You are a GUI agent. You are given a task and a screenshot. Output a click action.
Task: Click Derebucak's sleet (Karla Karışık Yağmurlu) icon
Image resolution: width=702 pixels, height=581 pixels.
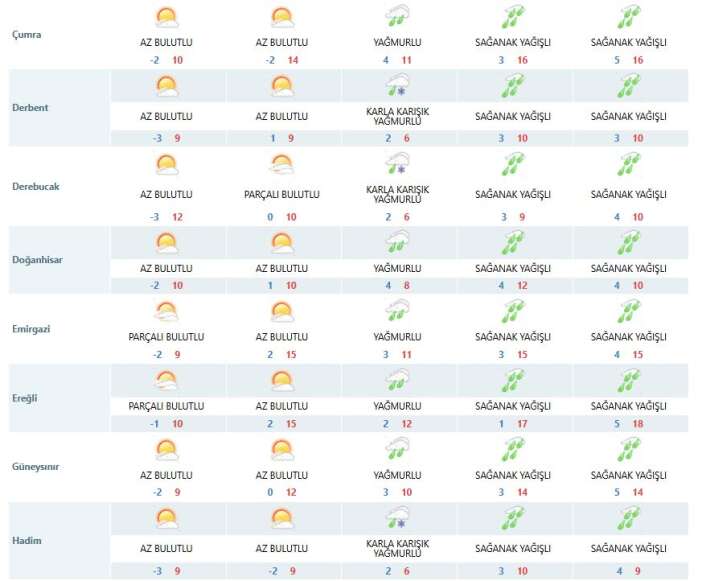click(398, 165)
